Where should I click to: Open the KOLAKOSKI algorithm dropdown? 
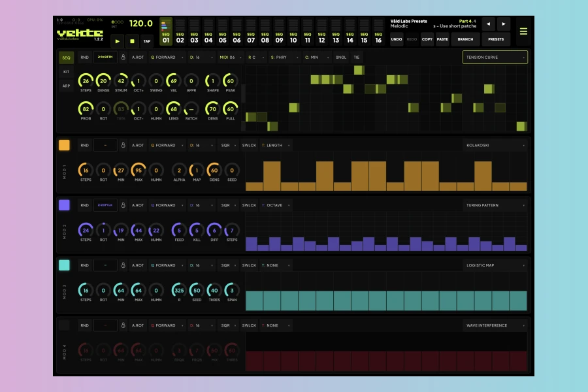click(495, 145)
